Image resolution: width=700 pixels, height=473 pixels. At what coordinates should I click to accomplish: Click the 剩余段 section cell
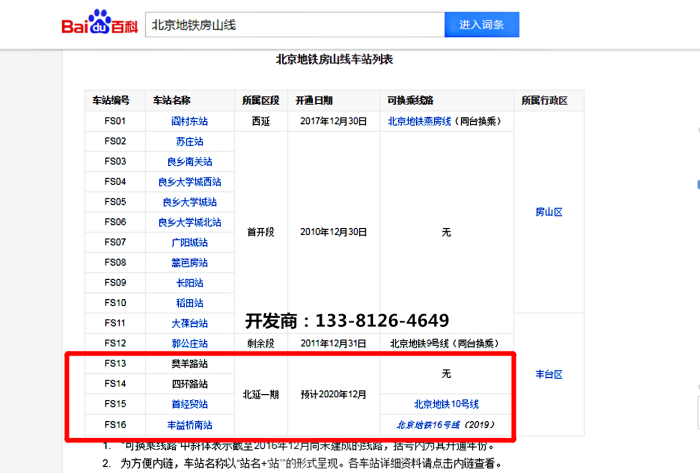pyautogui.click(x=261, y=344)
